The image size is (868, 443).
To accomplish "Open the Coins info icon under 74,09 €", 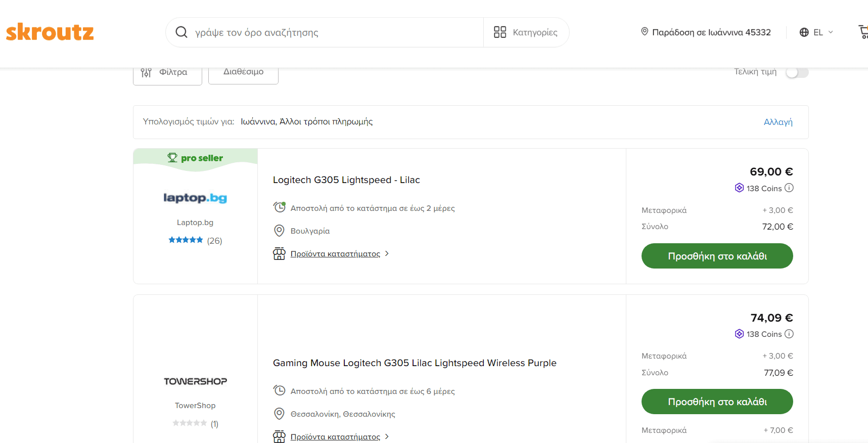I will [x=789, y=334].
